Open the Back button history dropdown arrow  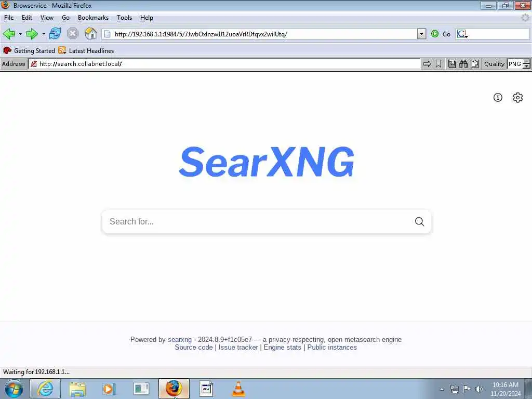[20, 34]
